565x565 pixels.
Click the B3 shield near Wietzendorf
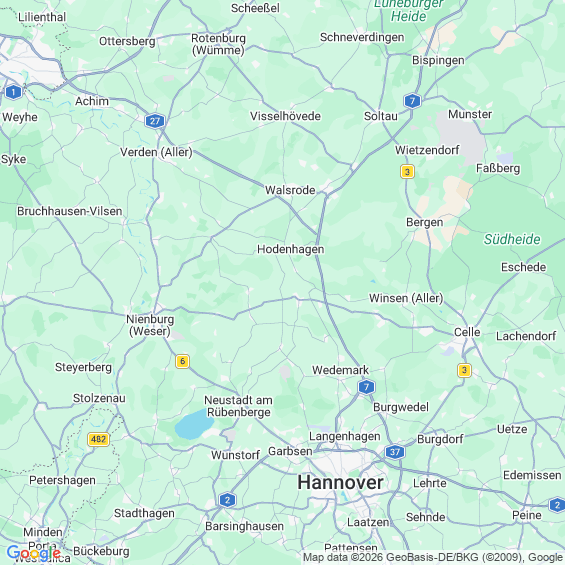point(407,172)
